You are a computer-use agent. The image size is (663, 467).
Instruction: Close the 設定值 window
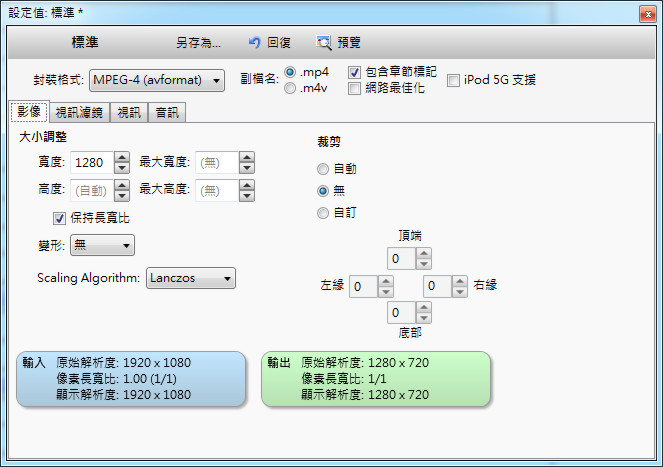(648, 14)
